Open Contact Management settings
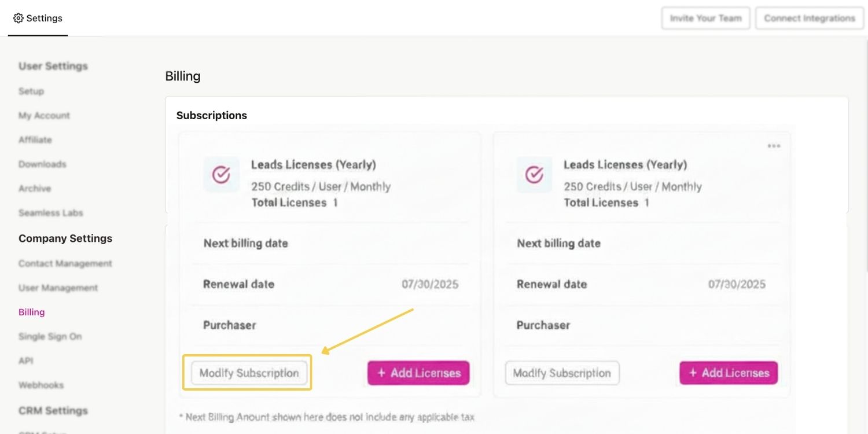The width and height of the screenshot is (868, 434). (x=65, y=263)
